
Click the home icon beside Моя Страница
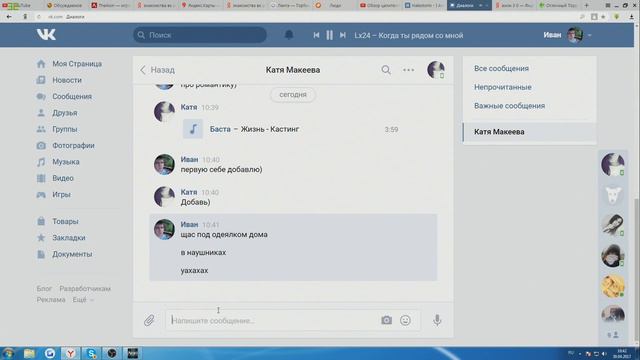[41, 64]
